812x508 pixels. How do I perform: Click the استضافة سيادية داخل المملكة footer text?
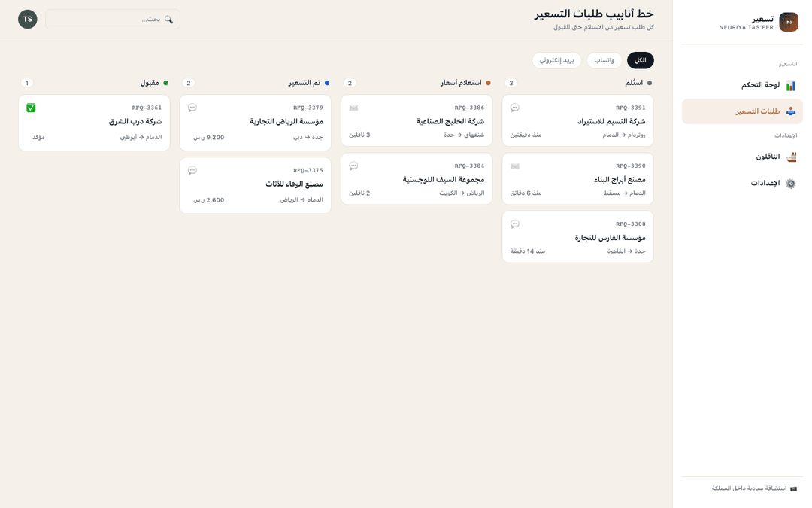tap(749, 488)
